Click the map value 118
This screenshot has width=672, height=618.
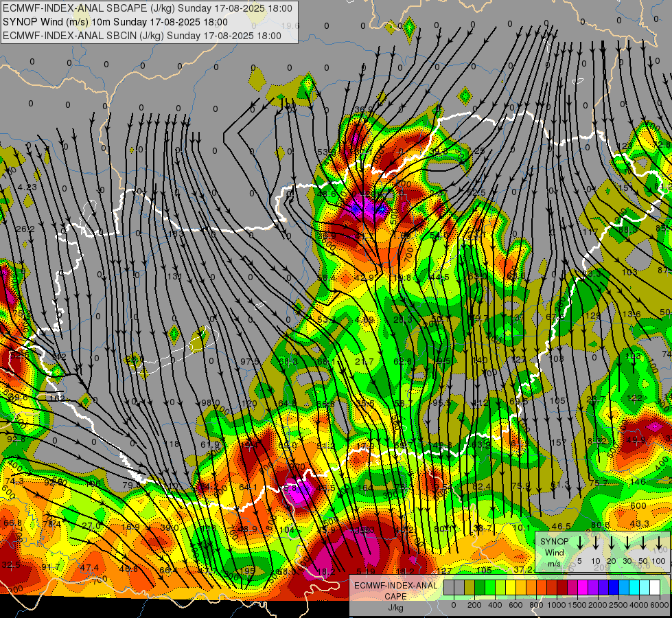point(172,444)
